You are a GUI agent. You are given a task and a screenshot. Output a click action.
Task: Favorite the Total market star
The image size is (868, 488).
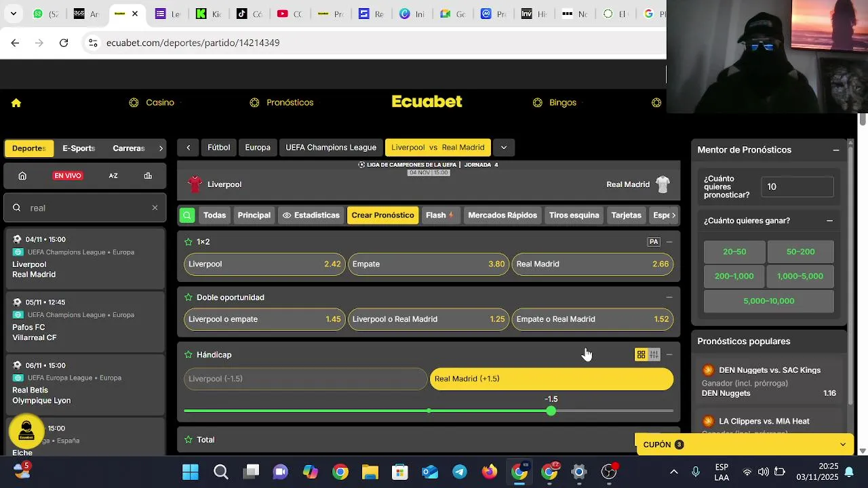coord(189,440)
